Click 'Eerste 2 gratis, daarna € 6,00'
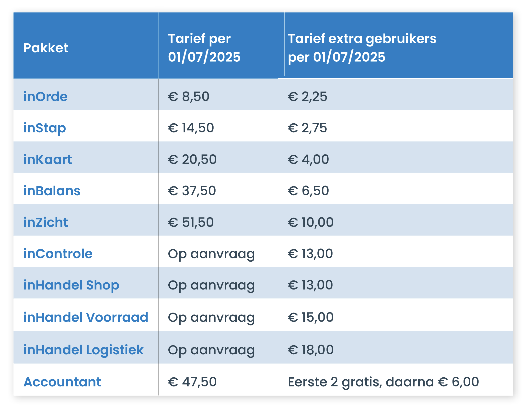Viewport: 532px width, 417px height. 383,382
